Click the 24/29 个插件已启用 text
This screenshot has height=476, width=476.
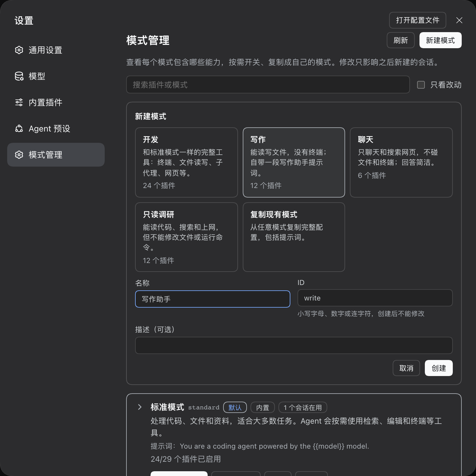[x=186, y=459]
